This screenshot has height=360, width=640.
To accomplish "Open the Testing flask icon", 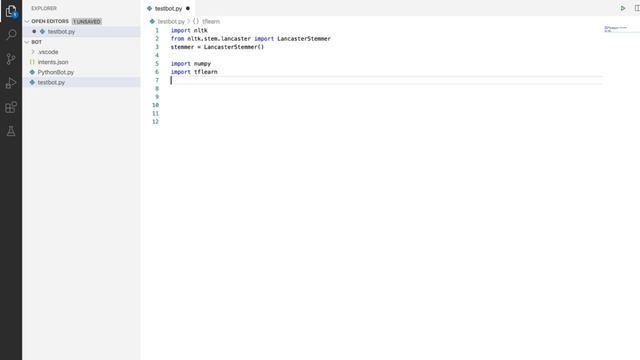I will 11,131.
